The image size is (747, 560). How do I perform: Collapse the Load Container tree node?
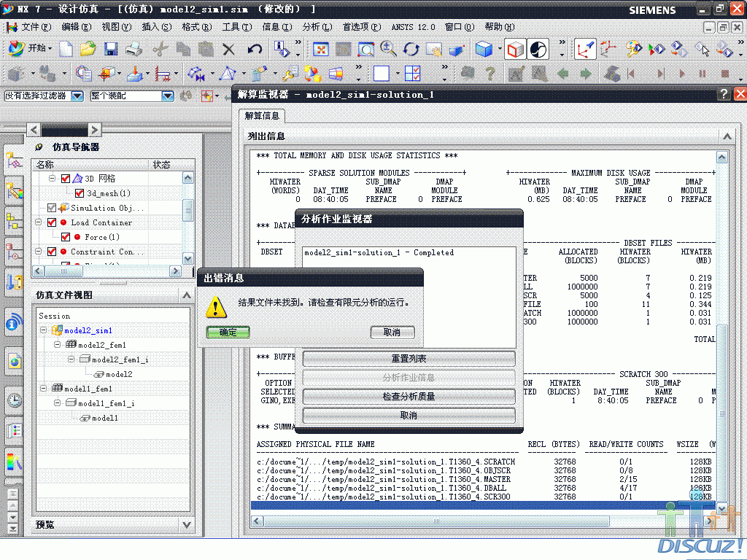(x=39, y=222)
